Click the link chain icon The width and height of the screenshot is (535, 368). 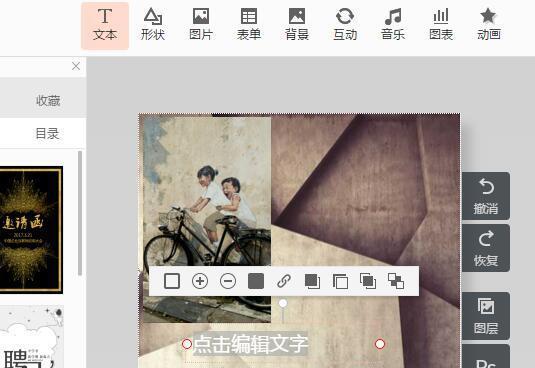(284, 281)
